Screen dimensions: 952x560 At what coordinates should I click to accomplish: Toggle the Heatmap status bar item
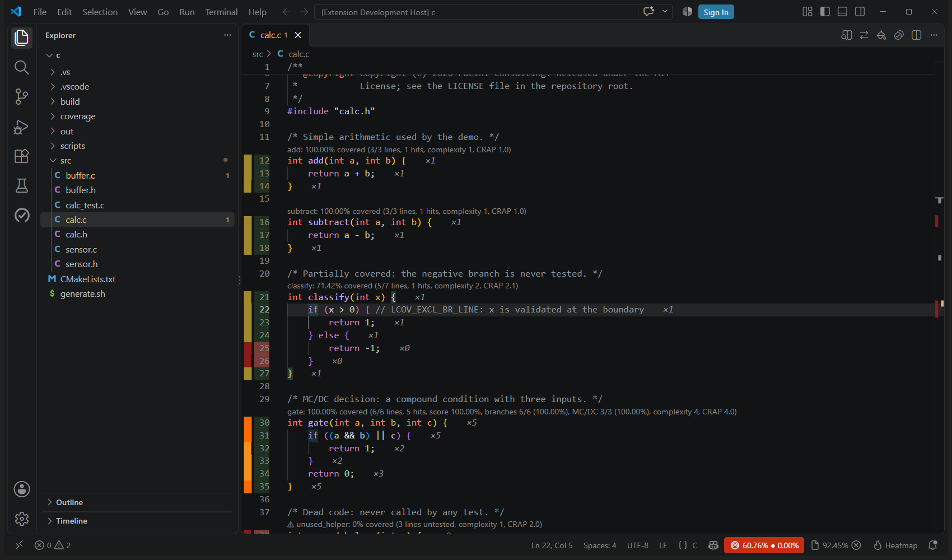coord(895,545)
